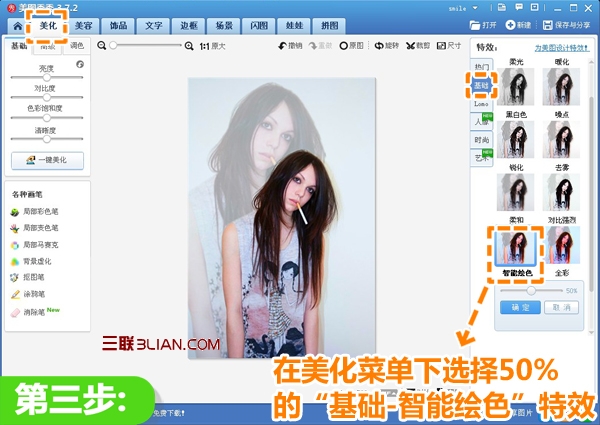The height and width of the screenshot is (425, 600).
Task: Select the 局部变色笔 brush
Action: (x=34, y=228)
